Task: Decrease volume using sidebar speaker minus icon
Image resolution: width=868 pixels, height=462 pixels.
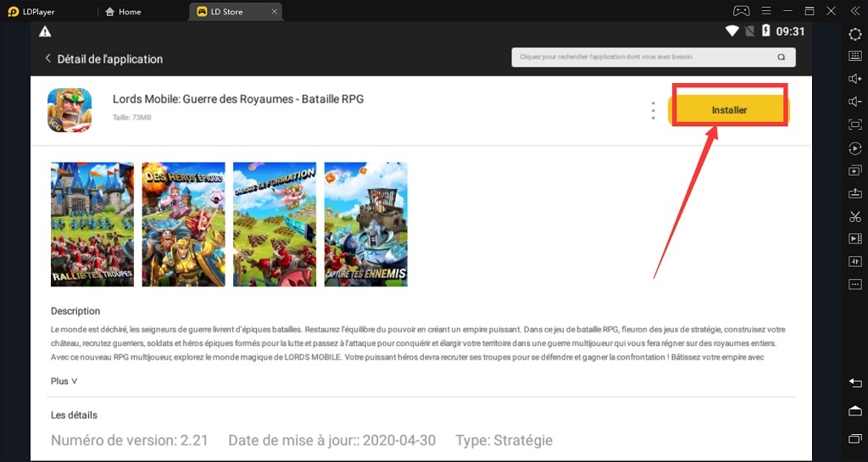Action: pyautogui.click(x=854, y=102)
